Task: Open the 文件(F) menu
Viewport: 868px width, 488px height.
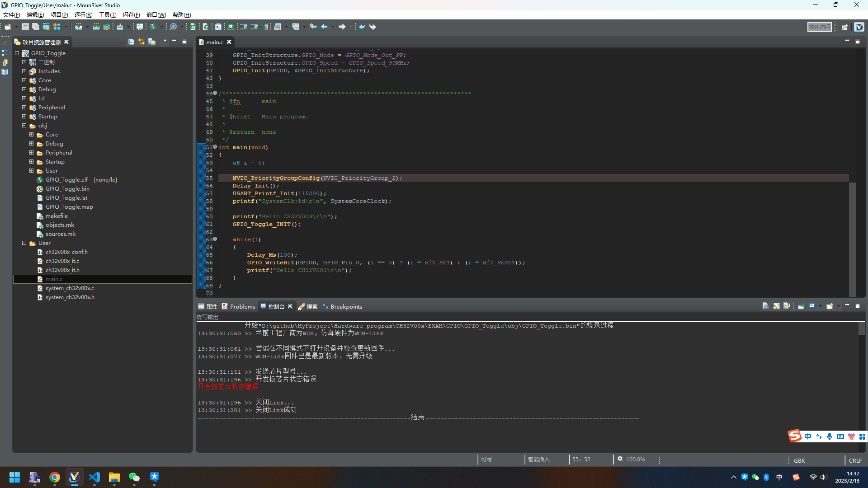Action: [x=12, y=15]
